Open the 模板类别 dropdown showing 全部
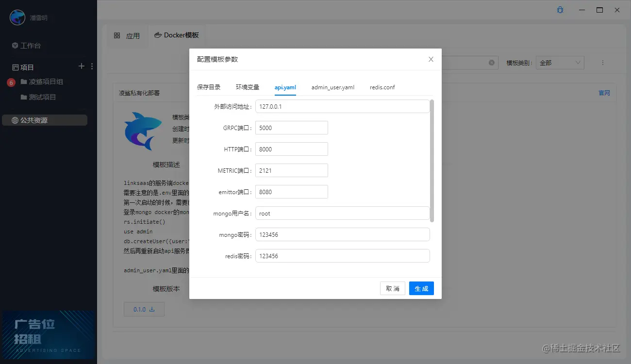Viewport: 631px width, 364px height. [560, 63]
